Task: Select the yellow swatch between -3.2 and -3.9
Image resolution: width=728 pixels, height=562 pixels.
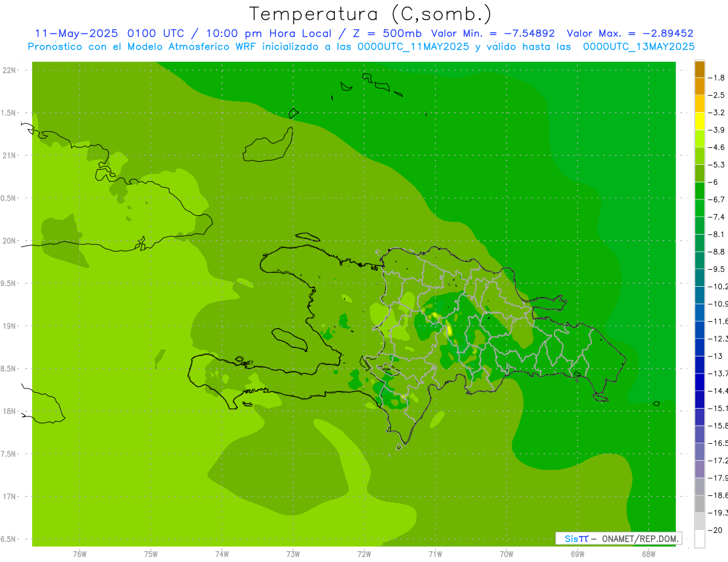Action: tap(699, 121)
